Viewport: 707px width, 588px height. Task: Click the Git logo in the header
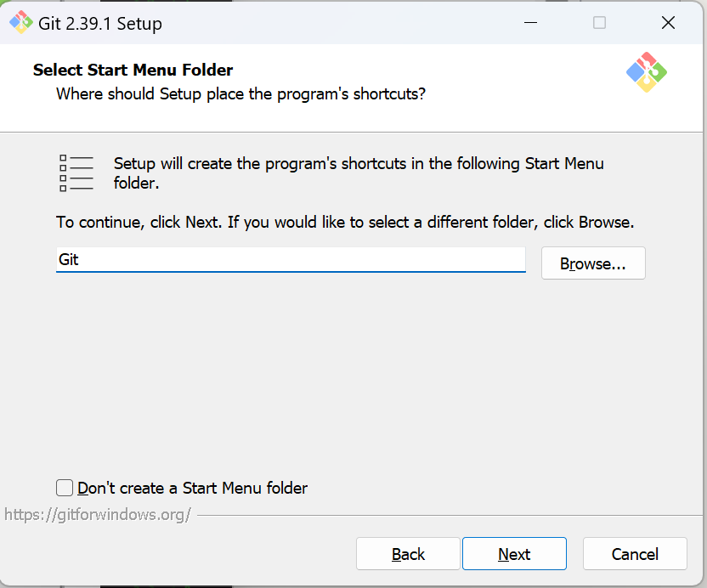coord(647,72)
